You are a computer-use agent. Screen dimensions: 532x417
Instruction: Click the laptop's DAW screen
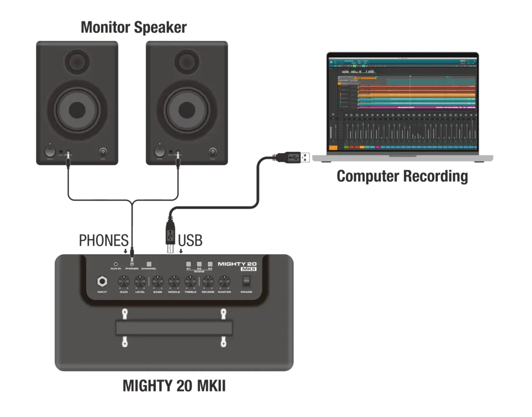(x=402, y=104)
